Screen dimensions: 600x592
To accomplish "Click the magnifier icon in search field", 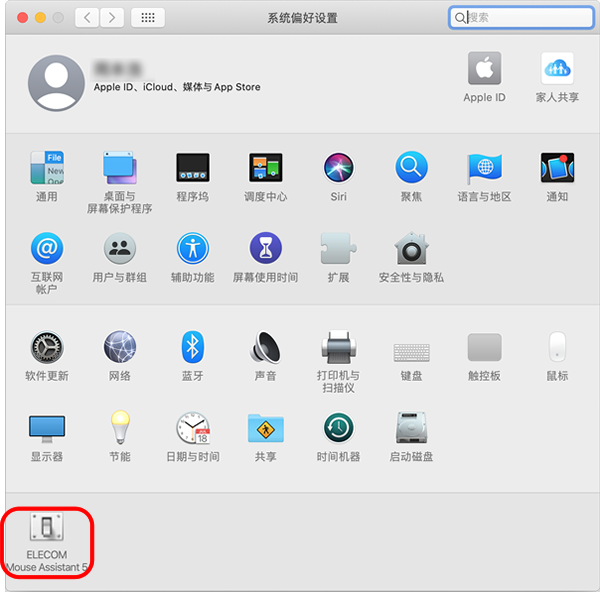I will click(x=460, y=18).
